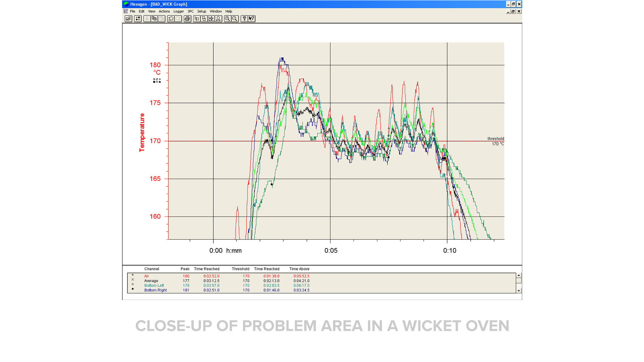Click the Average time above value 0:04:21.0
The image size is (644, 362).
click(x=302, y=281)
